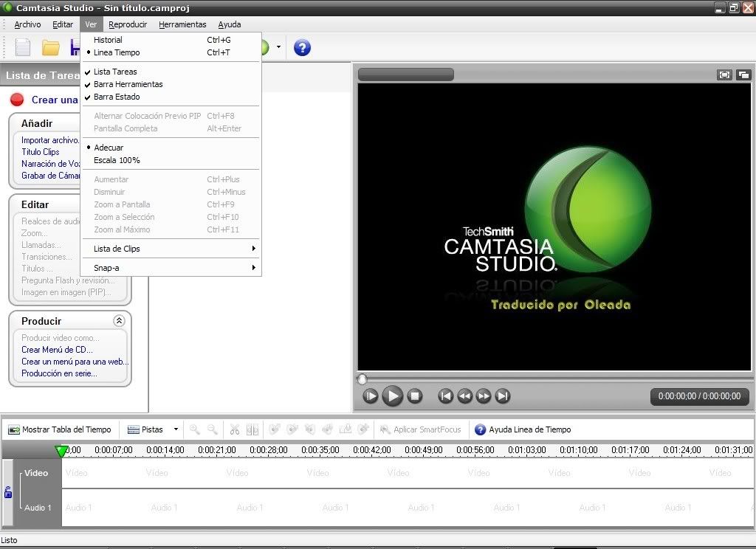
Task: Click the timeline help question icon
Action: click(480, 429)
